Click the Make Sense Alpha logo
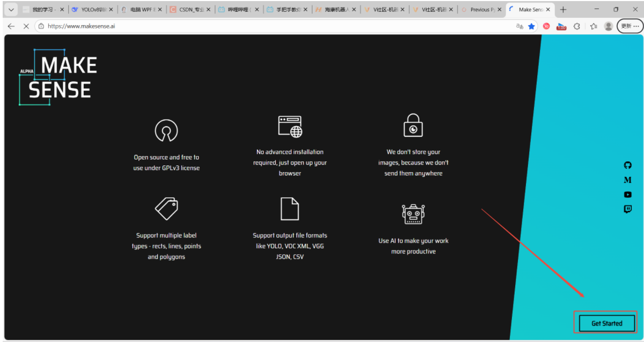The height and width of the screenshot is (342, 644). pos(58,78)
